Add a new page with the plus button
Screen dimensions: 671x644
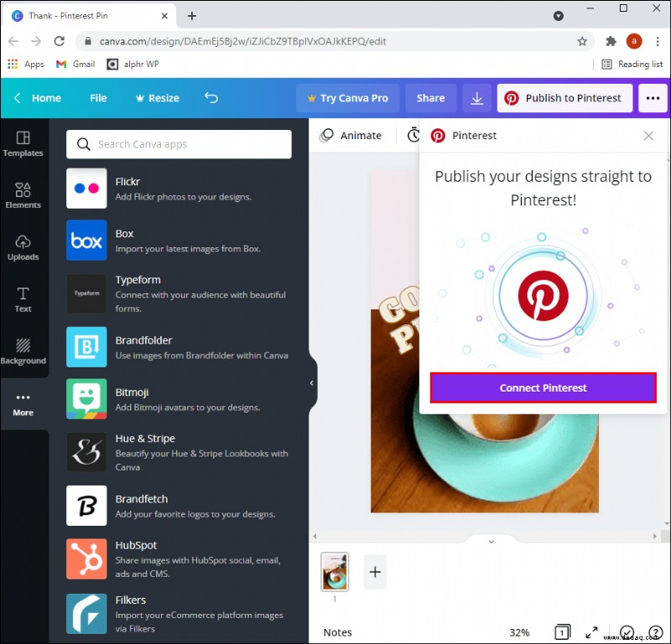point(375,572)
